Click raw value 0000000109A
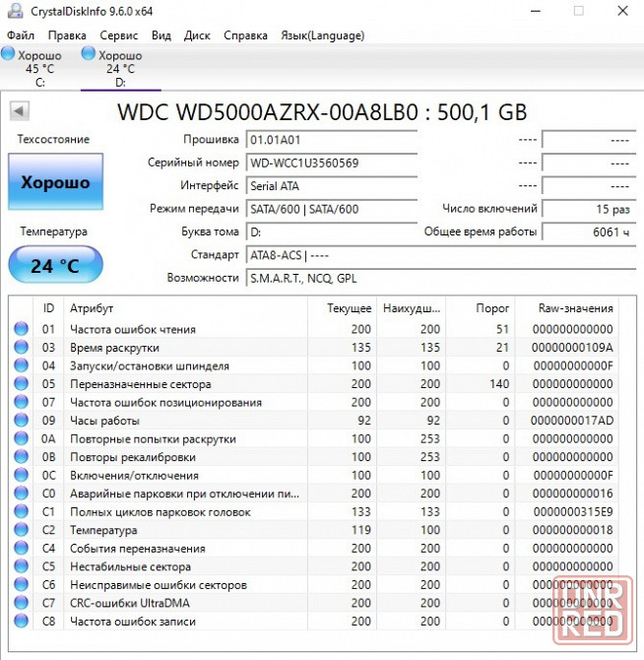 click(572, 348)
